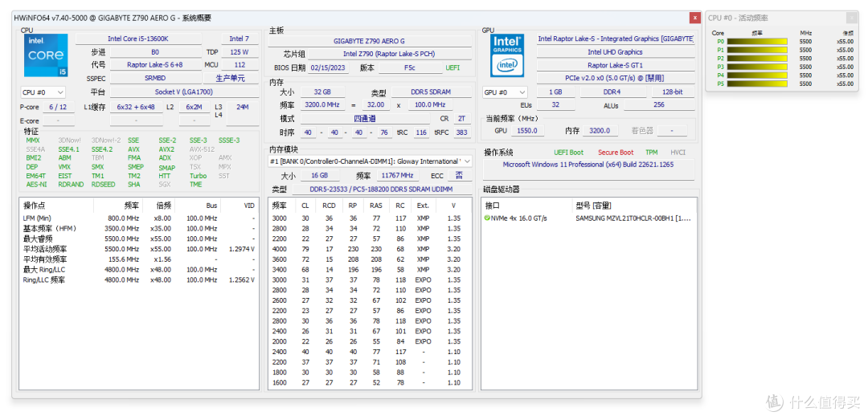Click the 生产单元 button

click(231, 79)
